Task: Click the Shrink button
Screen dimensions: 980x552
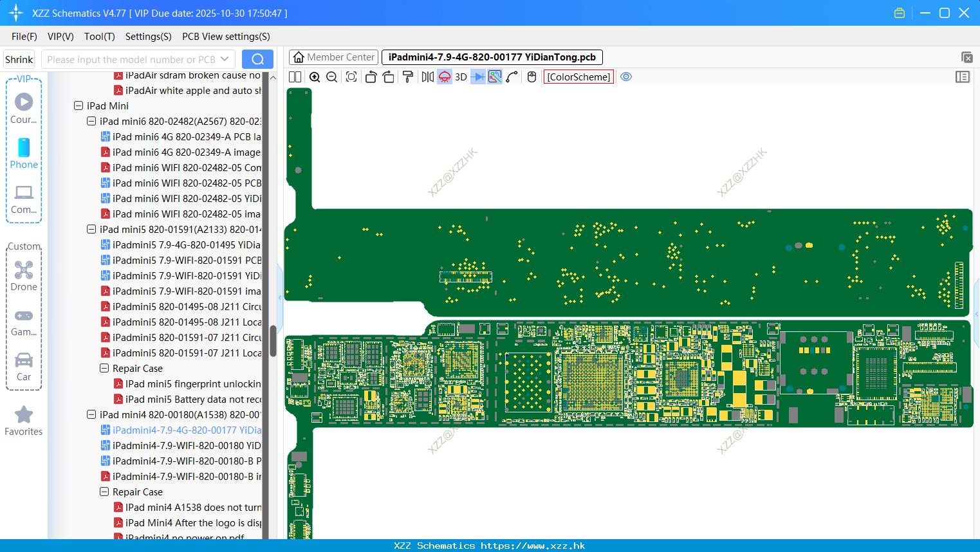Action: click(19, 59)
